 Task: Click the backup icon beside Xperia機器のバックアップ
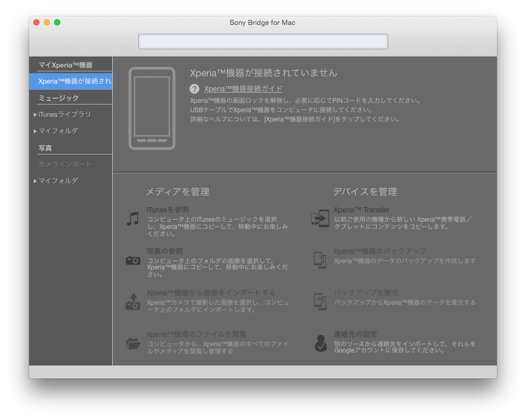[320, 260]
